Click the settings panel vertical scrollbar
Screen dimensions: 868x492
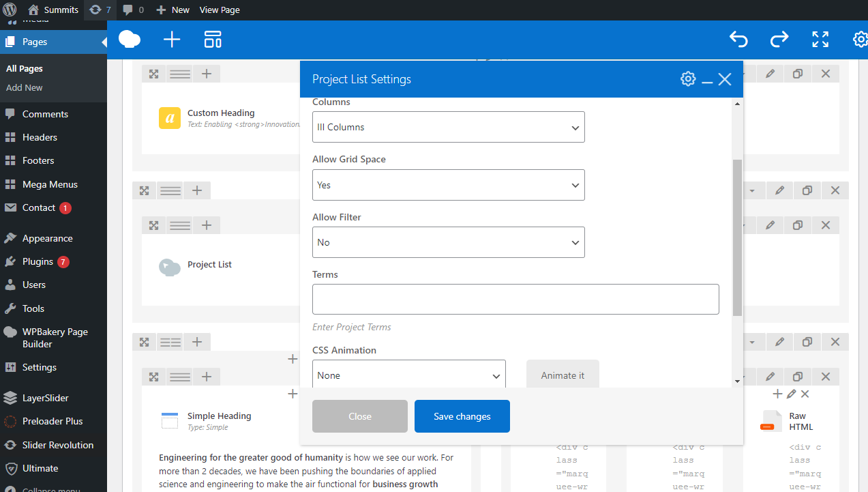[x=737, y=238]
